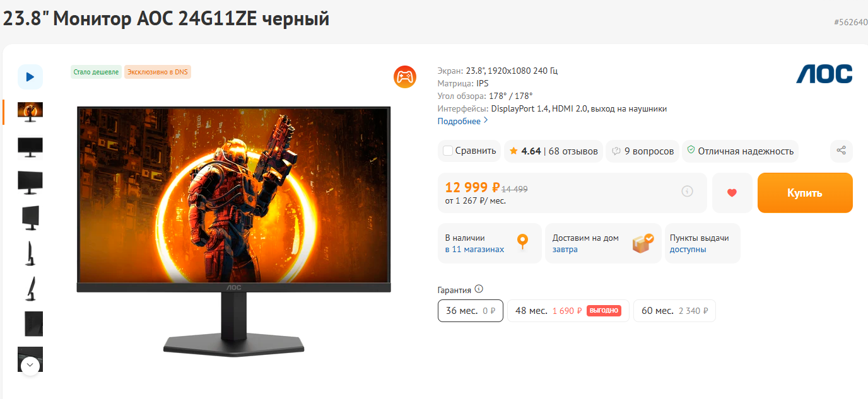Choose the 60 мес. warranty option
This screenshot has height=399, width=868.
(674, 311)
